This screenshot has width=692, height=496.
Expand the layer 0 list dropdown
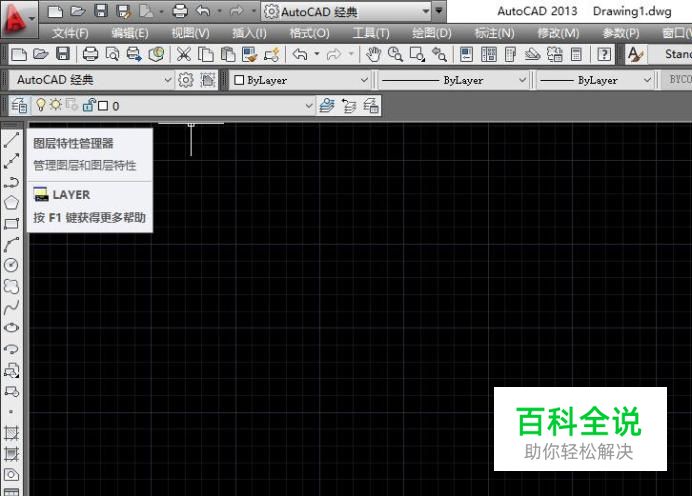point(309,106)
